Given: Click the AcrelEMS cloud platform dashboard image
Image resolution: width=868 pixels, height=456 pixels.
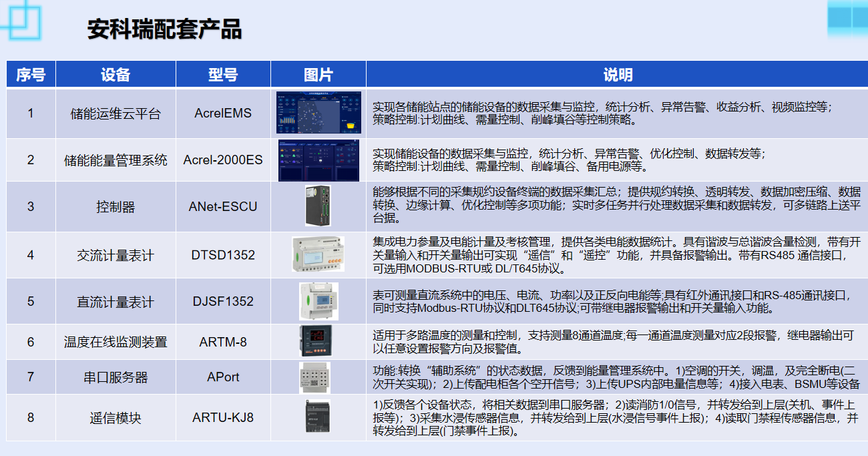Looking at the screenshot, I should click(x=318, y=113).
